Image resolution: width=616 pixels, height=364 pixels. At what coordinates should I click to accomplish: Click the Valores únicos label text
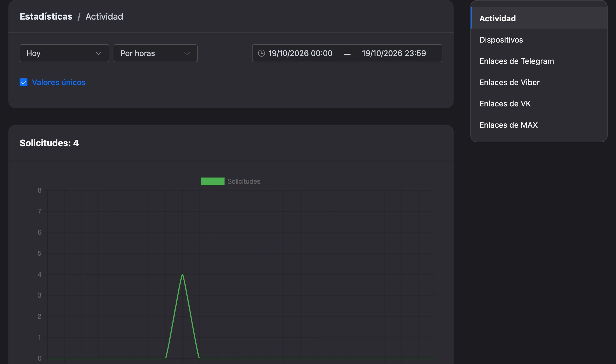[x=59, y=82]
